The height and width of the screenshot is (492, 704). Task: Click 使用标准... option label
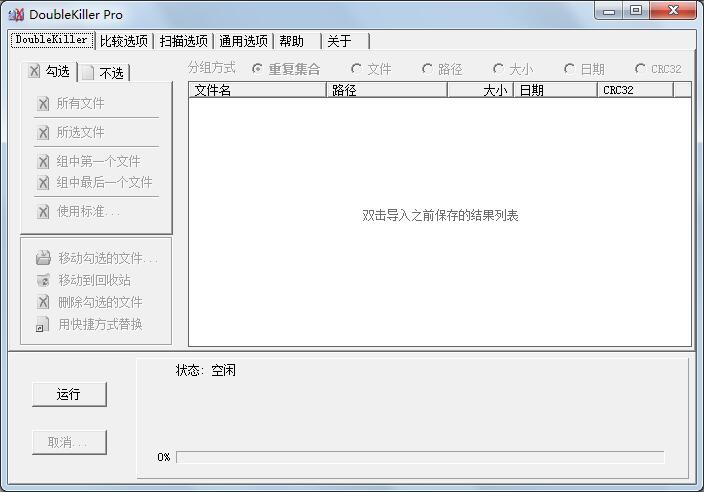coord(88,211)
